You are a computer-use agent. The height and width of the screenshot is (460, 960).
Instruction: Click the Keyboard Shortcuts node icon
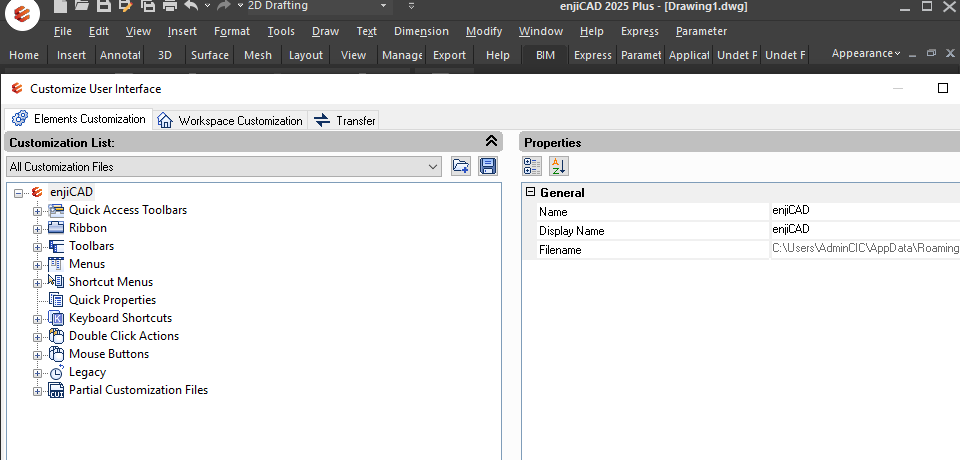click(56, 318)
